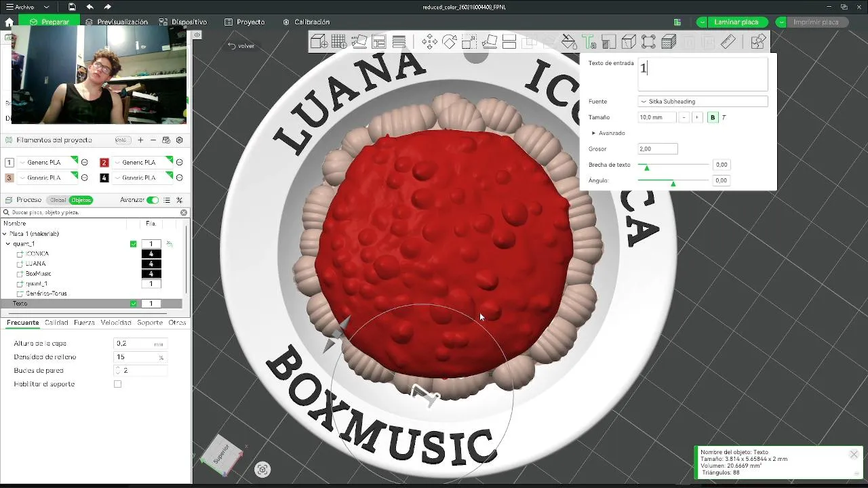Viewport: 868px width, 488px height.
Task: Edit filament 1 preset via ellipsis button
Action: click(85, 162)
